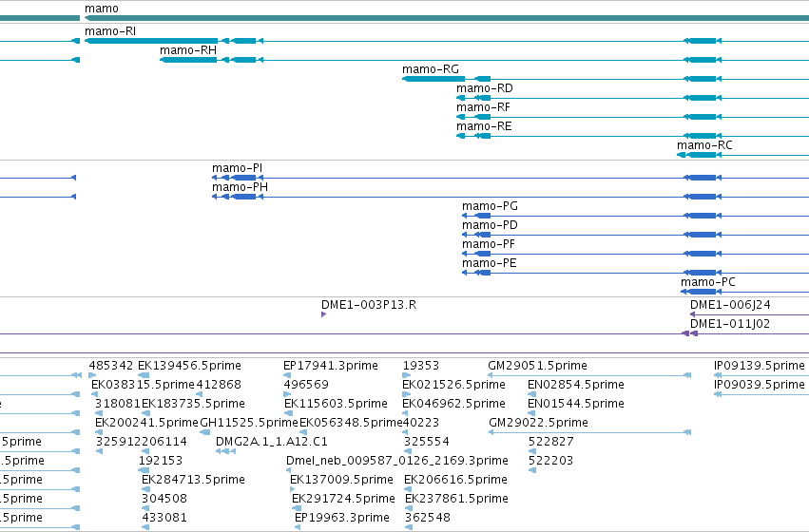Screen dimensions: 809x532
Task: Select the GH11525.5prime EST
Action: coord(249,423)
